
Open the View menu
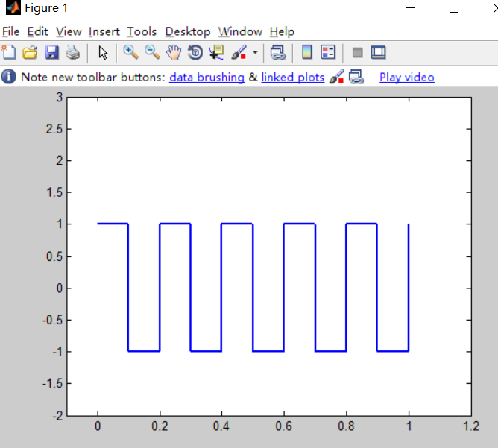(69, 32)
